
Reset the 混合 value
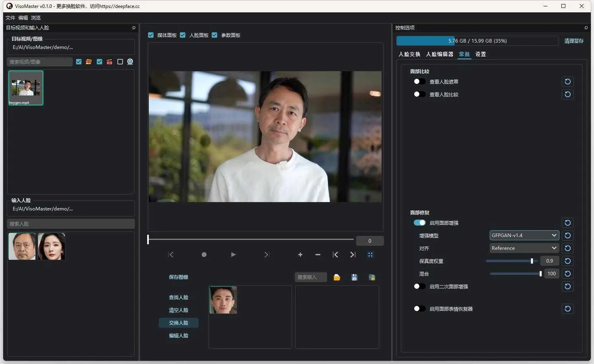click(568, 274)
